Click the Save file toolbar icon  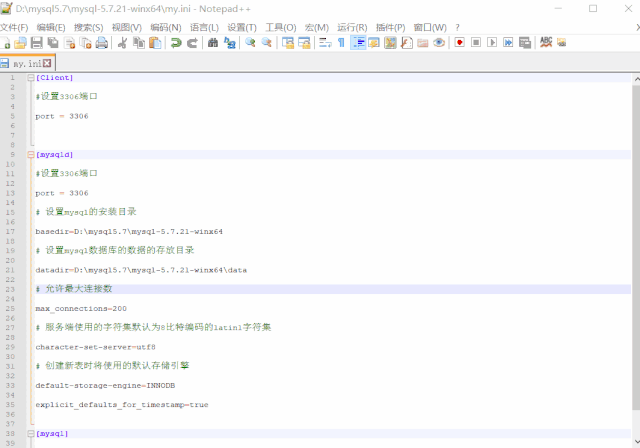[37, 43]
